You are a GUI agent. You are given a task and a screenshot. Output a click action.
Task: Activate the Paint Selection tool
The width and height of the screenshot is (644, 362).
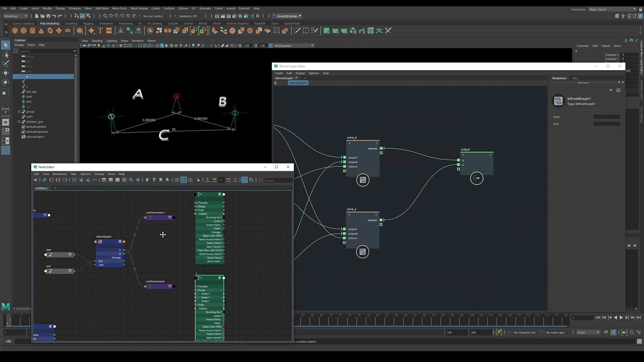[6, 63]
